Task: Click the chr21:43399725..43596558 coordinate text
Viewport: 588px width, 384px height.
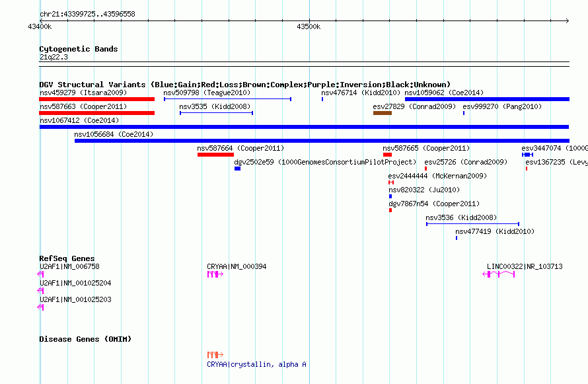Action: point(87,14)
